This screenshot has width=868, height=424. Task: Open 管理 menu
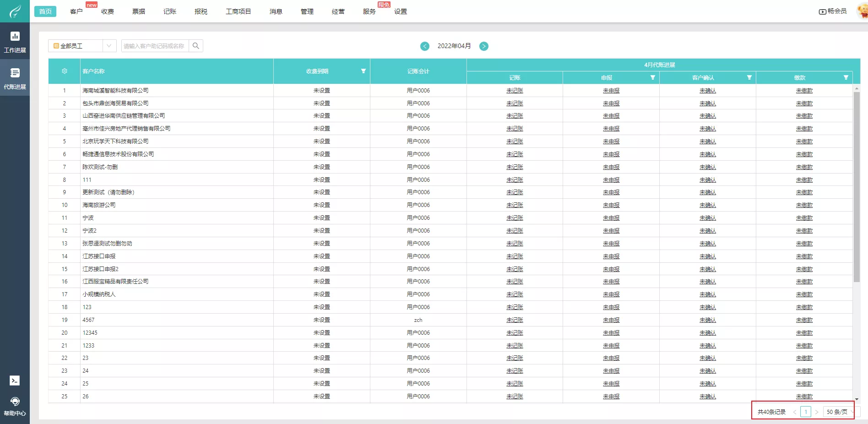307,11
